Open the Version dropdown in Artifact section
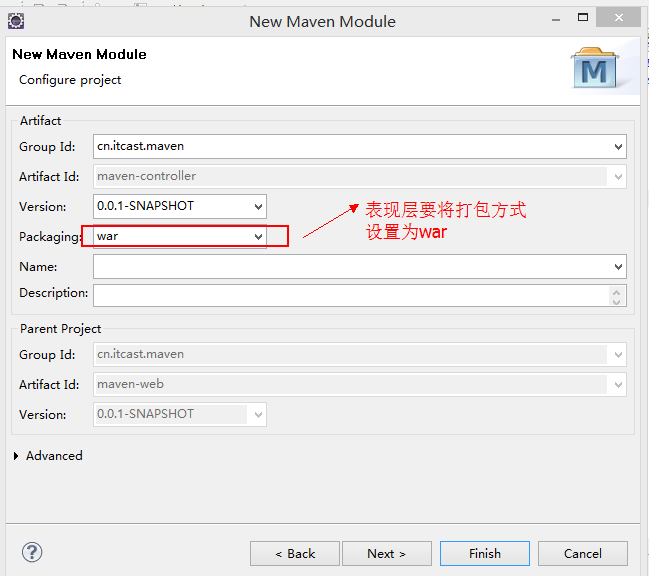Screen dimensions: 649x576 point(258,207)
